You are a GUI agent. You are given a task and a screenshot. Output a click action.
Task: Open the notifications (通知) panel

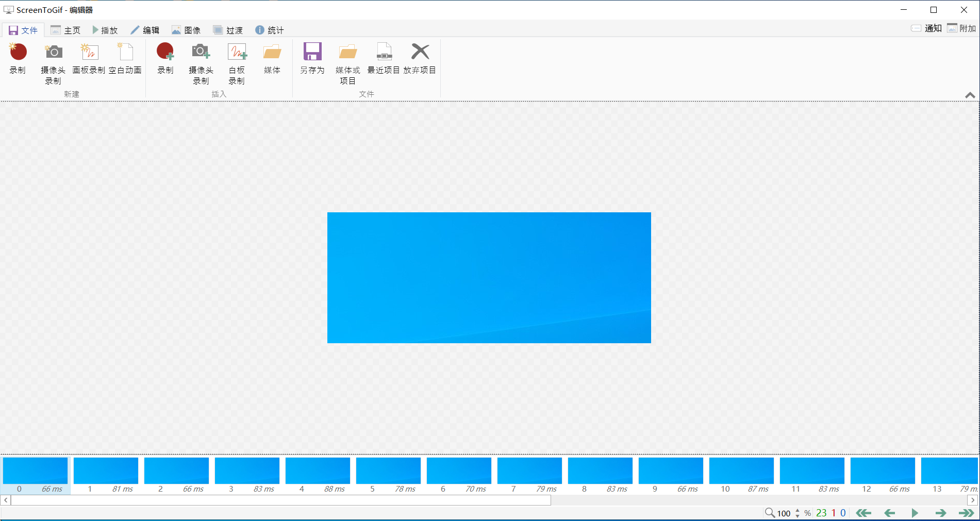point(927,28)
